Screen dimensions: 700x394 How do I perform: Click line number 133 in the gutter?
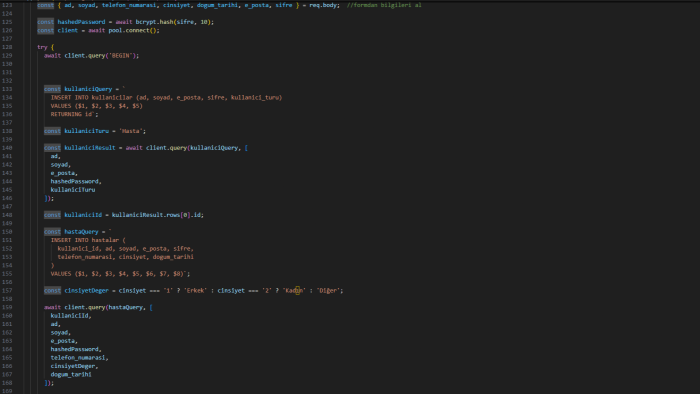[x=7, y=89]
